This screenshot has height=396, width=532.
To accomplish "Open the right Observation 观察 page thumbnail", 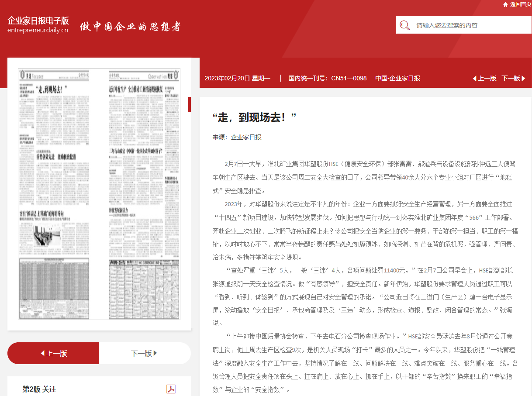I will pos(143,194).
